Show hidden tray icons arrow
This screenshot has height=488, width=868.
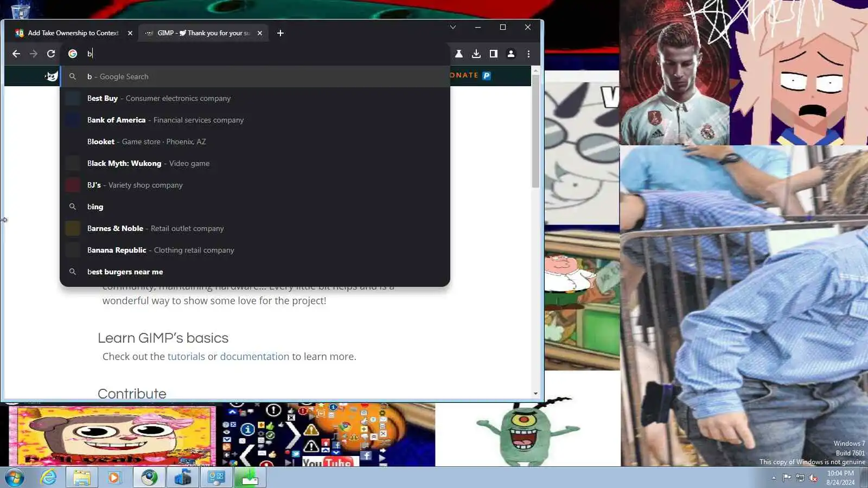coord(774,478)
